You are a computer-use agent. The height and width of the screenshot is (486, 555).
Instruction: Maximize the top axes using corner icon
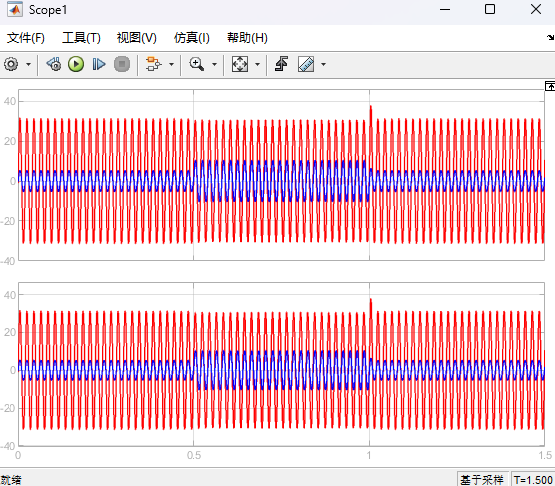coord(550,86)
